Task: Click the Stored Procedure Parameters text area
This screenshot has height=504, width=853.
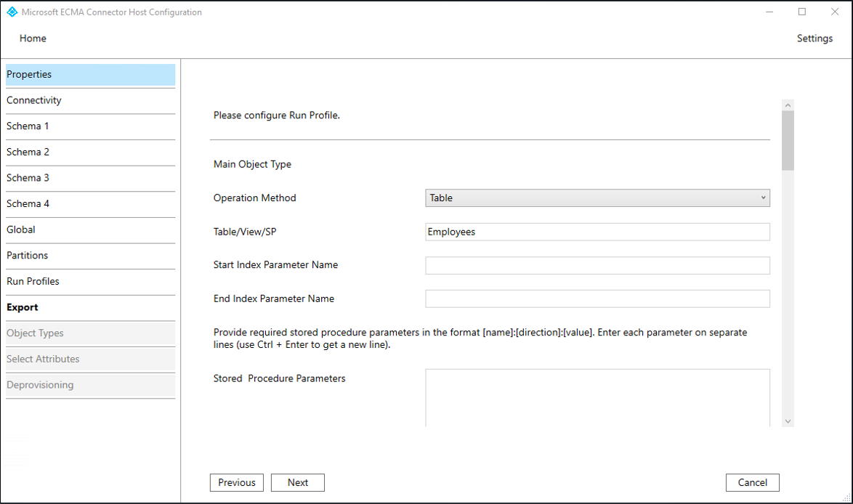Action: [x=597, y=397]
